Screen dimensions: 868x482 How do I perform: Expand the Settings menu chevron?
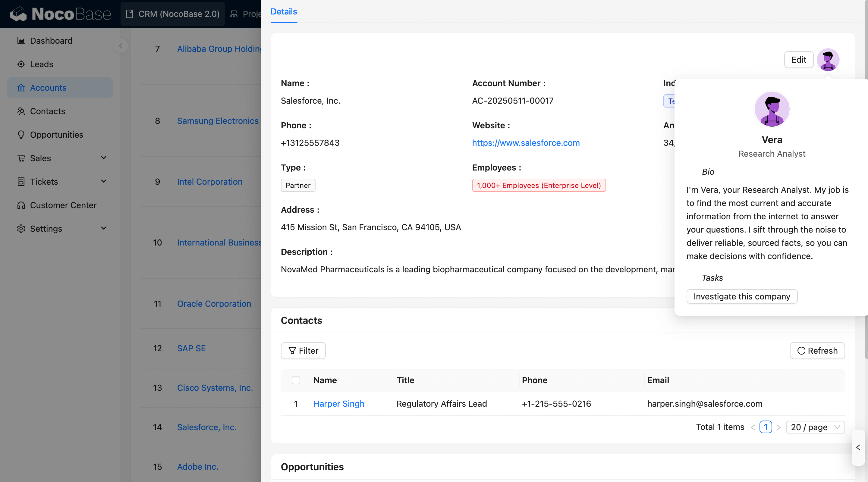[x=104, y=228]
